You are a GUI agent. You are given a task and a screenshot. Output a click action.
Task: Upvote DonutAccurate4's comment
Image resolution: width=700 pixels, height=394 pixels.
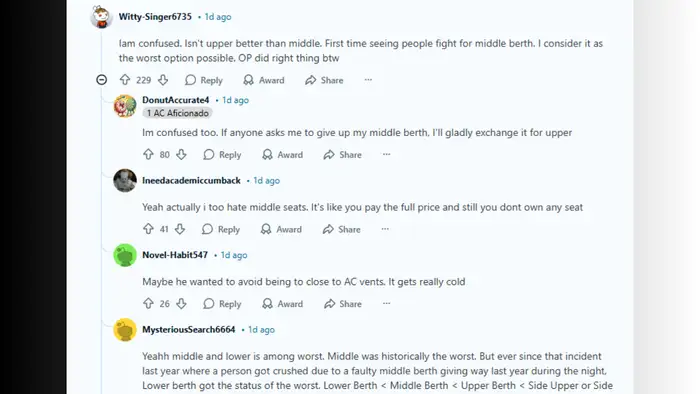tap(148, 154)
